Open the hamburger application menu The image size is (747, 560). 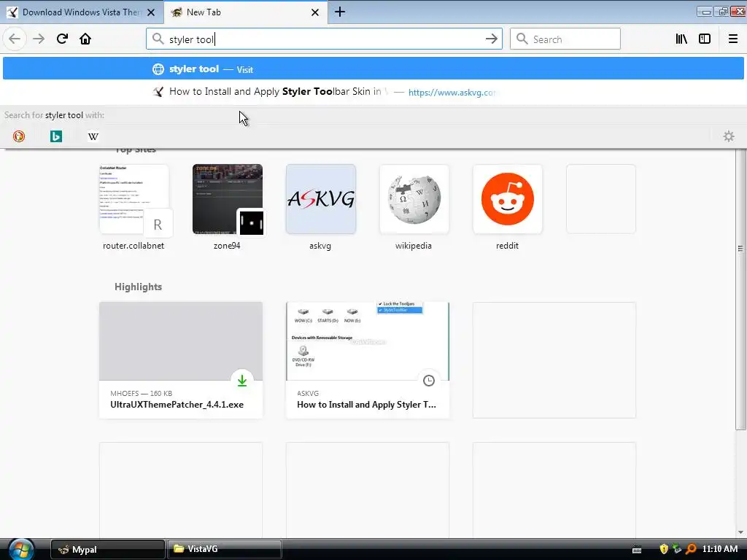click(733, 39)
